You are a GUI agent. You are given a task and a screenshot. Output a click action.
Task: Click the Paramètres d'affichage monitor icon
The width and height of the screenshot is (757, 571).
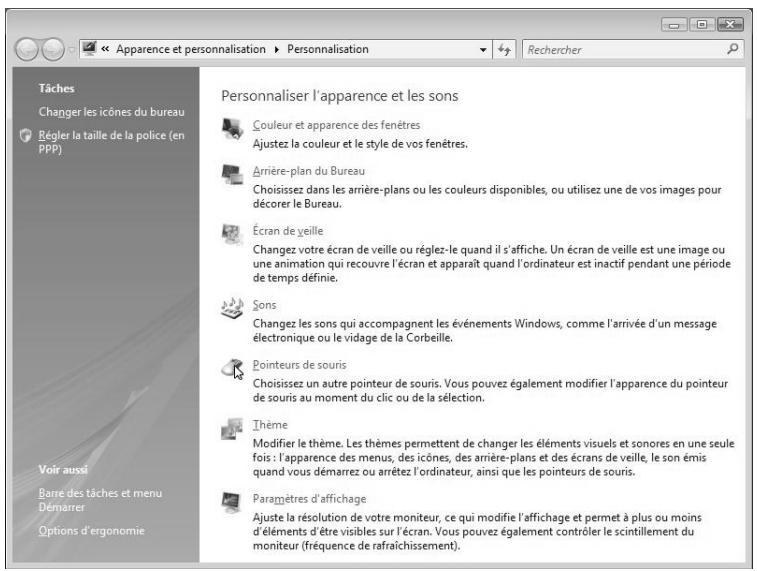tap(232, 502)
